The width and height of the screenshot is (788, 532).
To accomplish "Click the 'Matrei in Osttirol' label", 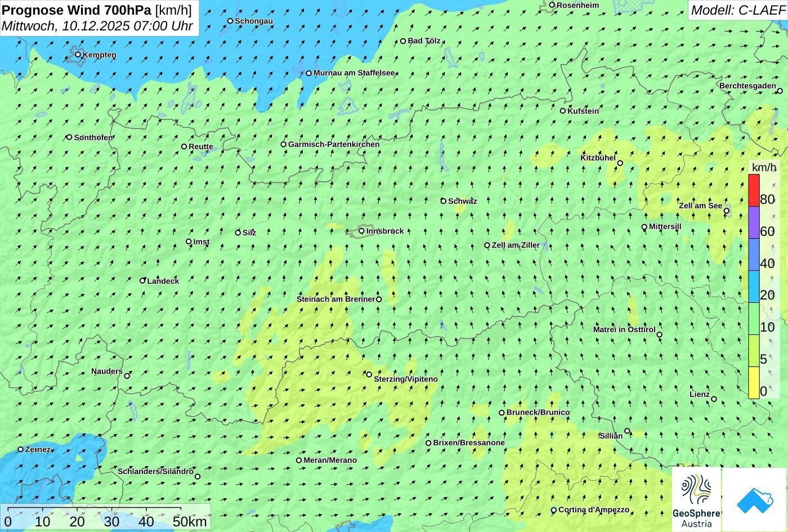I will [x=624, y=329].
